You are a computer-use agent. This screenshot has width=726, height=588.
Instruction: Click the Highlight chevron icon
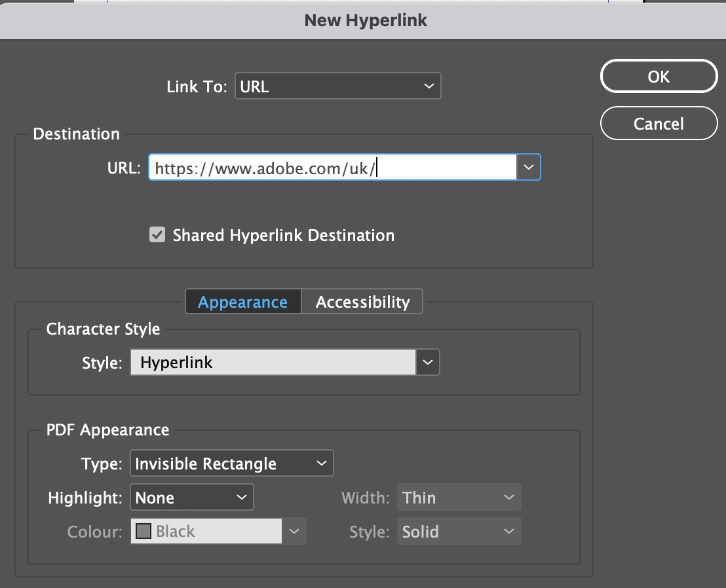pos(242,498)
